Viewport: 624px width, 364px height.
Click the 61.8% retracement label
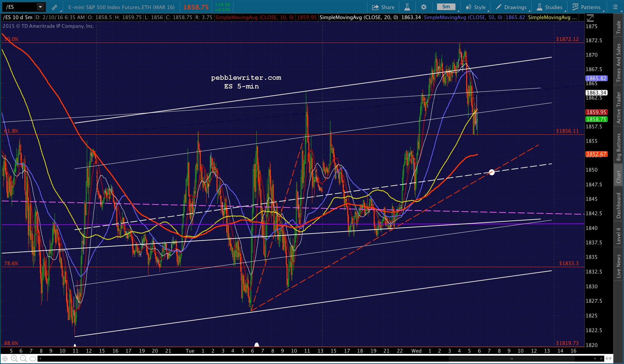point(11,131)
